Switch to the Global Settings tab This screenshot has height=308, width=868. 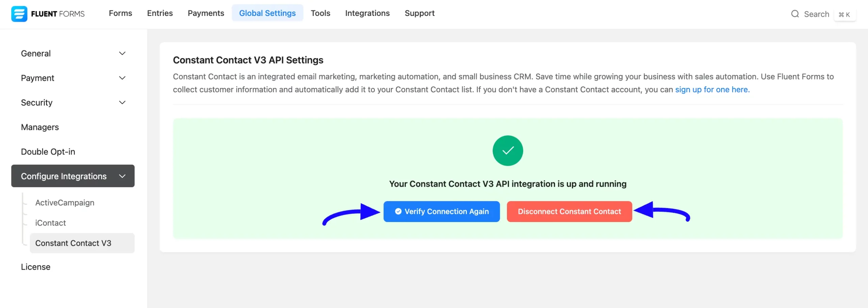(x=267, y=13)
